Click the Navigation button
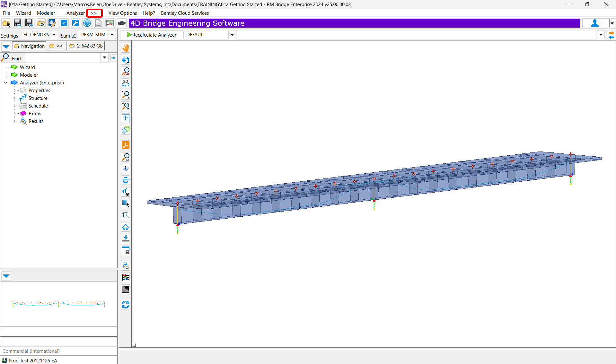This screenshot has height=364, width=616. (29, 46)
